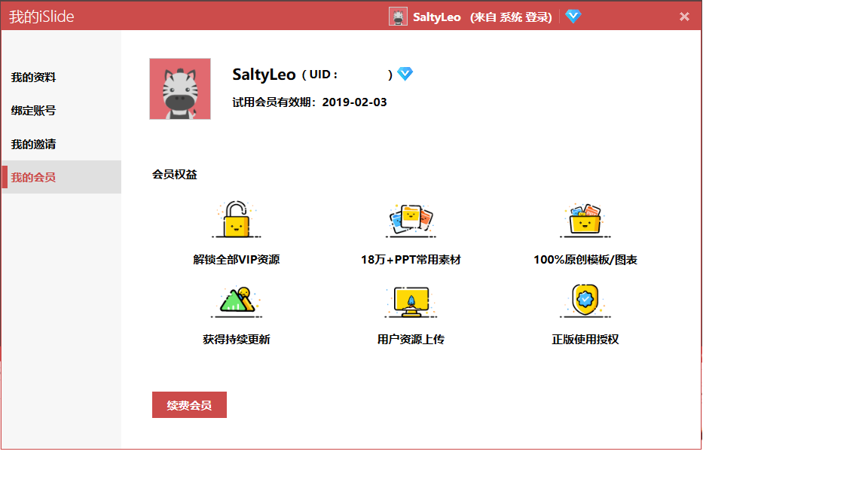Click the original templates folder icon

[x=585, y=220]
